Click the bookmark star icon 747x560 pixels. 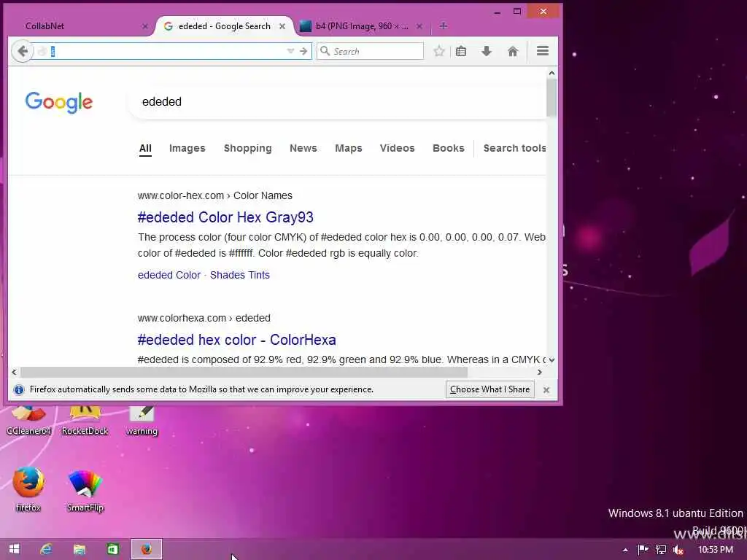click(438, 51)
